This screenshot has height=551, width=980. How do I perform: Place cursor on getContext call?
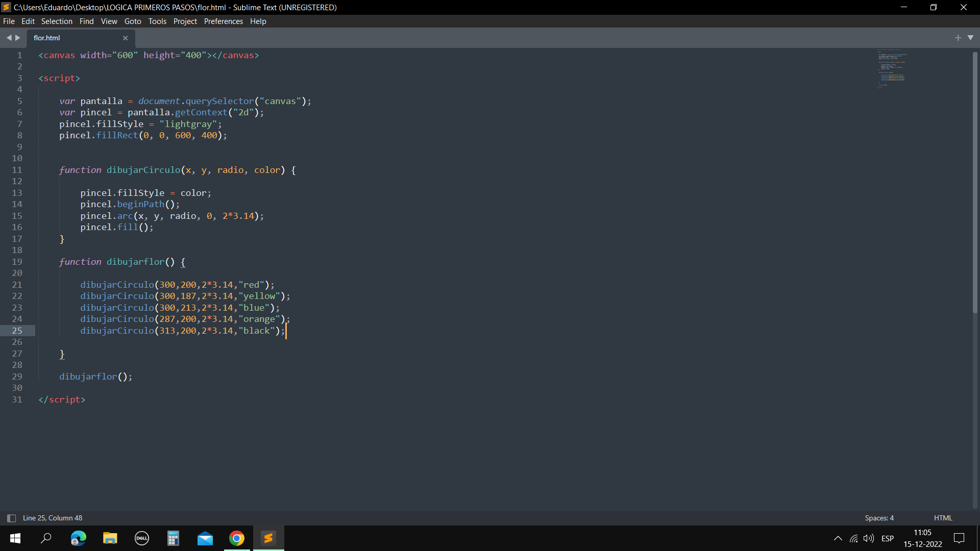click(201, 112)
